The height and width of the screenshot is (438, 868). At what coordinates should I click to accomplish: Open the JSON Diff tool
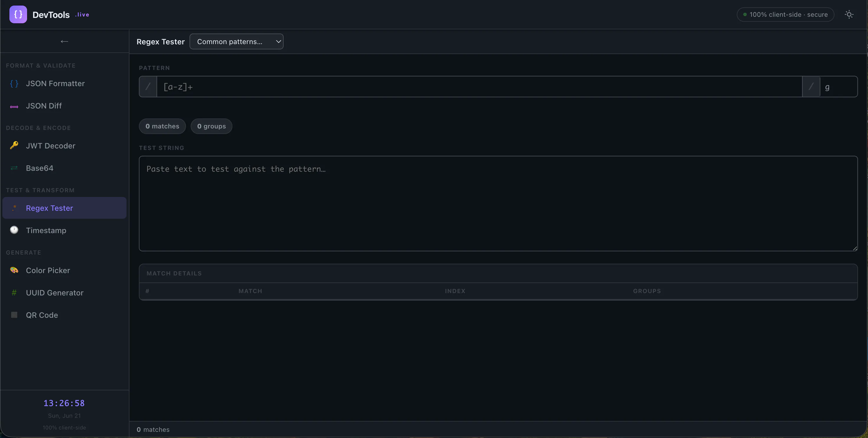tap(64, 106)
